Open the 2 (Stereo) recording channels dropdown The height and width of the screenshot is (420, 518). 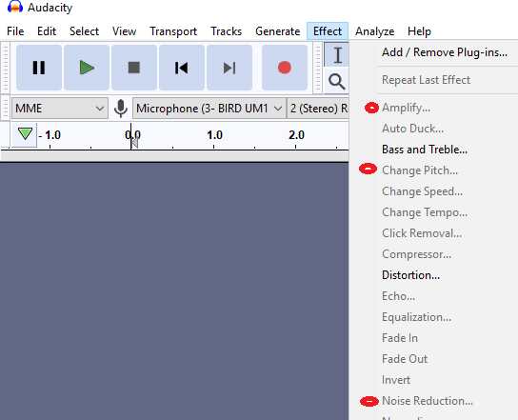(x=318, y=108)
